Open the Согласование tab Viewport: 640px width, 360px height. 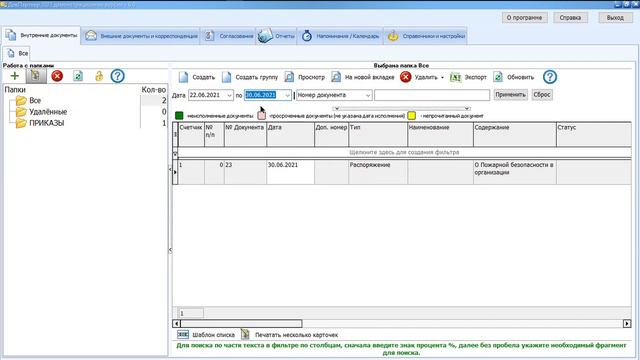coord(228,36)
